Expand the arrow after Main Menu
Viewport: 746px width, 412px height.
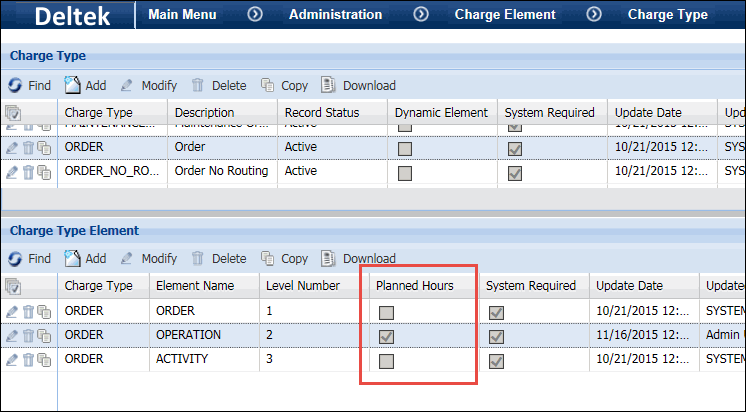click(255, 14)
